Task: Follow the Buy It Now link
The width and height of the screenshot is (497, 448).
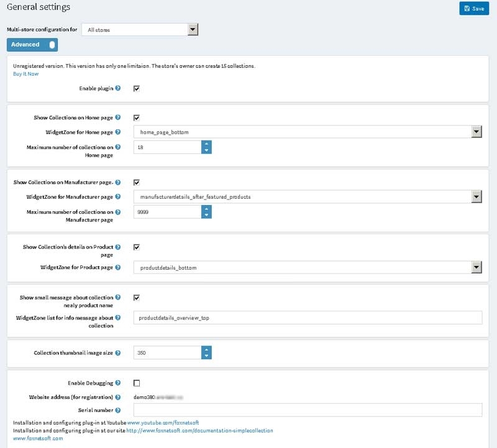Action: pos(25,73)
